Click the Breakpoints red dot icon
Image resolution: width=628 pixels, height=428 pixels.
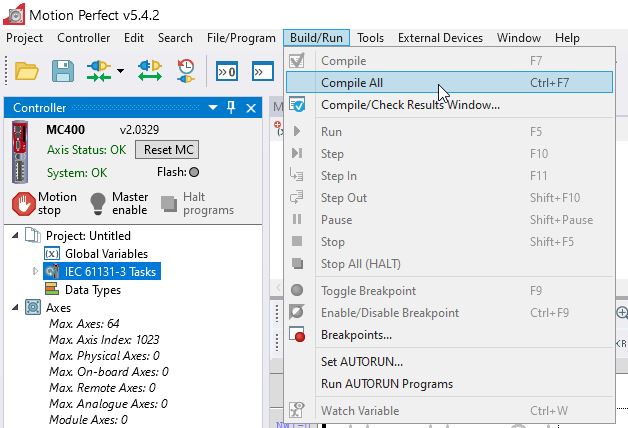click(297, 334)
